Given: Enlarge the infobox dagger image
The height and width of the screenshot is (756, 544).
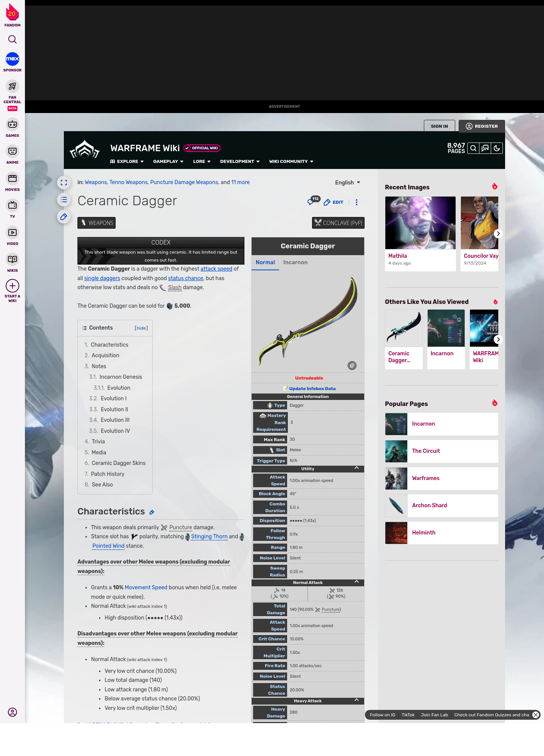Looking at the screenshot, I should (352, 366).
